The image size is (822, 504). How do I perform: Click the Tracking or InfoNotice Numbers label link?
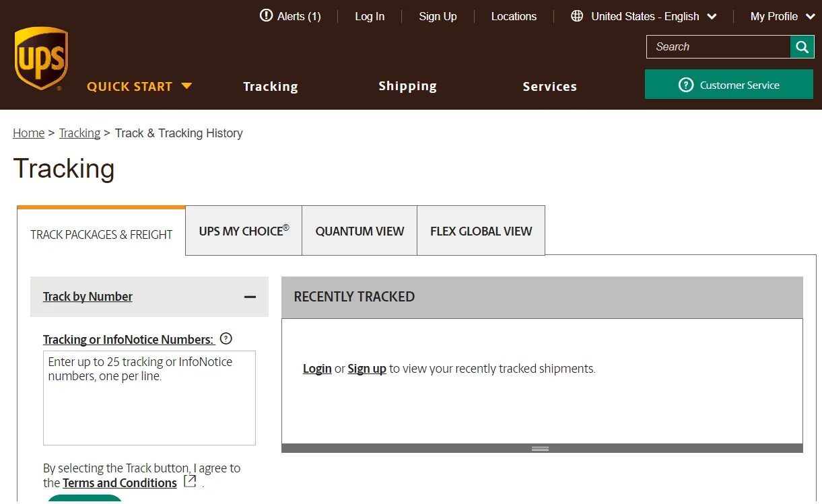(129, 339)
